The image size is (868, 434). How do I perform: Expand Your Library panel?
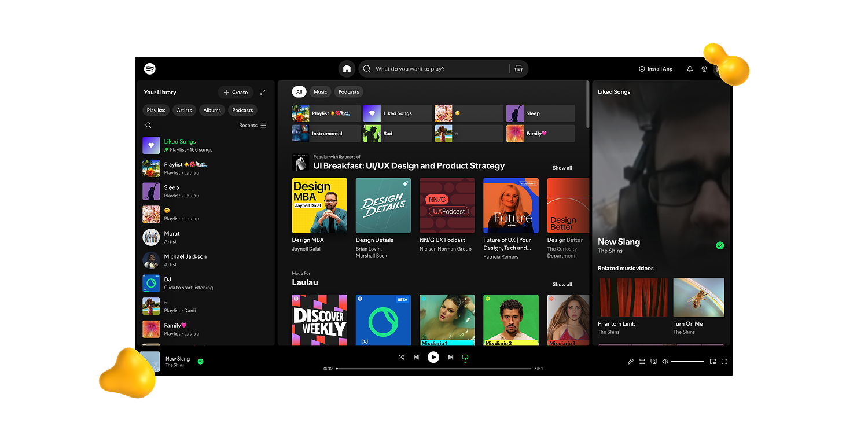(263, 92)
